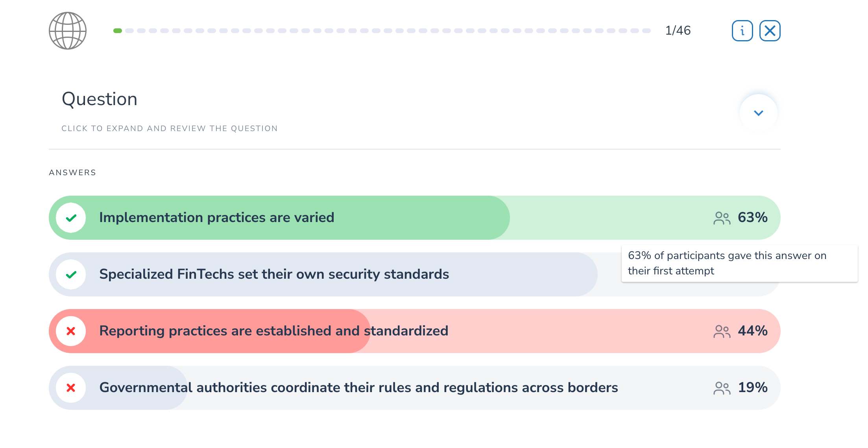This screenshot has height=448, width=868.
Task: Select 'Governmental authorities coordinate' answer
Action: (x=358, y=388)
